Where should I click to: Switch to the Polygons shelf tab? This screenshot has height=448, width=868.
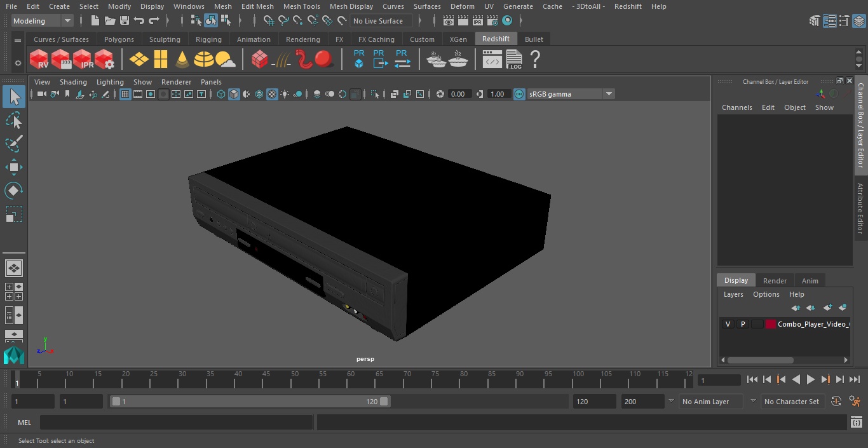click(x=119, y=39)
